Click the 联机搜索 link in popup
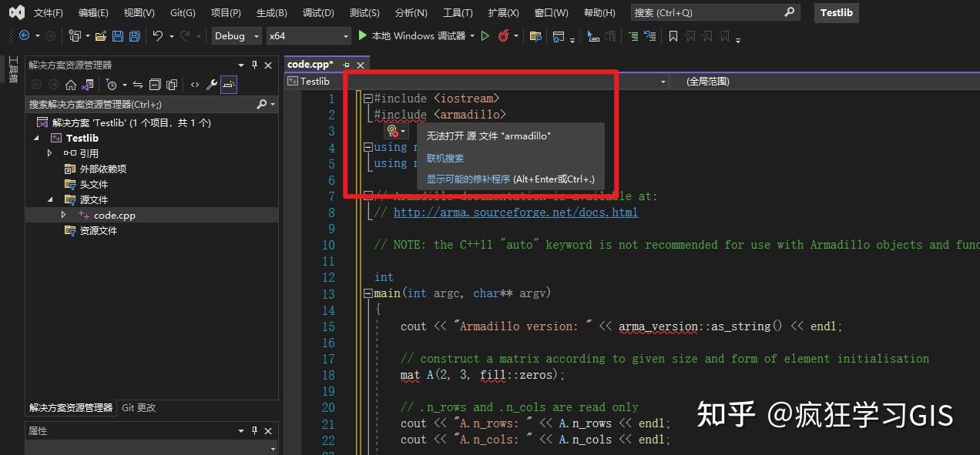Screen dimensions: 980x455 445,158
